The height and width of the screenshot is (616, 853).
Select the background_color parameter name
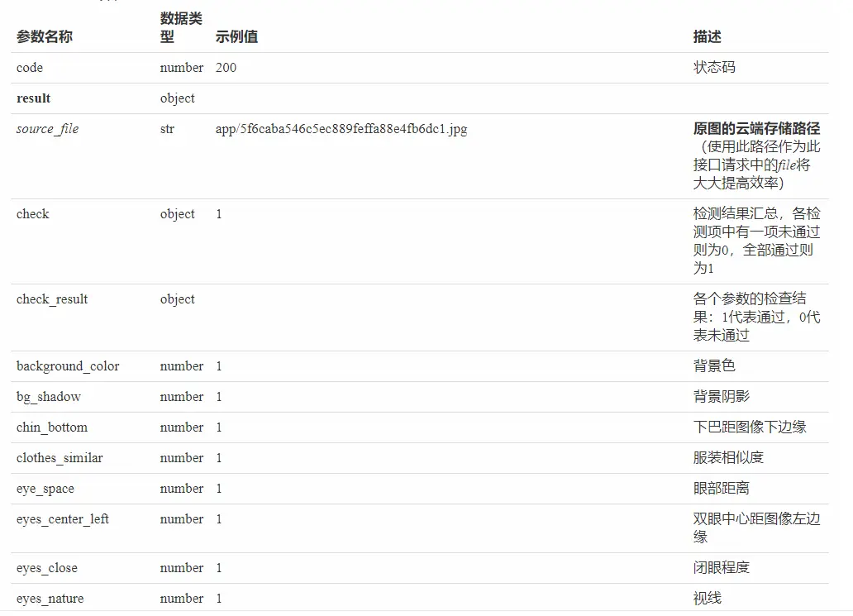[68, 366]
